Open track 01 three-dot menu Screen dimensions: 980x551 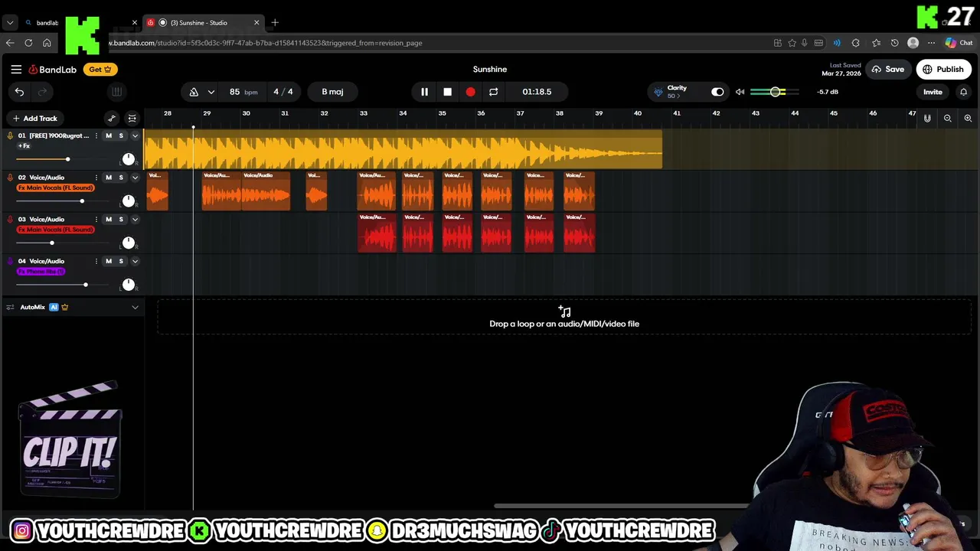[x=96, y=135]
